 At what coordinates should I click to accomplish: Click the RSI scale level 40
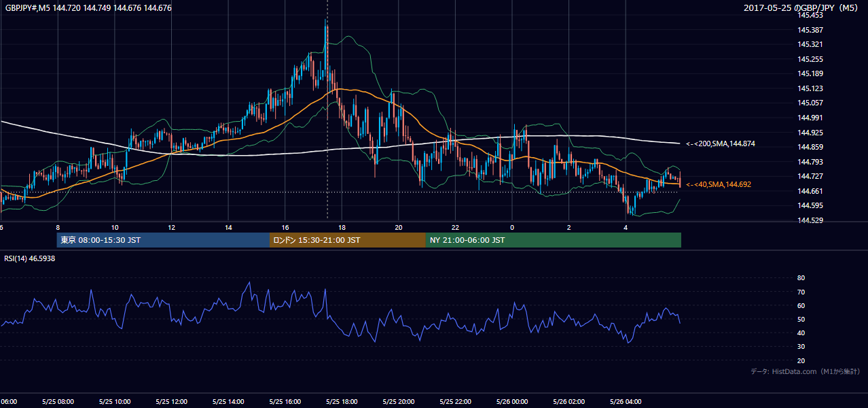click(801, 333)
